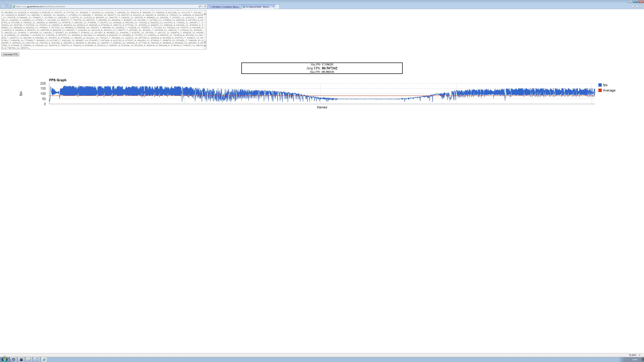Image resolution: width=644 pixels, height=362 pixels.
Task: Click the taskbar clock showing 18:46
Action: pos(635,359)
